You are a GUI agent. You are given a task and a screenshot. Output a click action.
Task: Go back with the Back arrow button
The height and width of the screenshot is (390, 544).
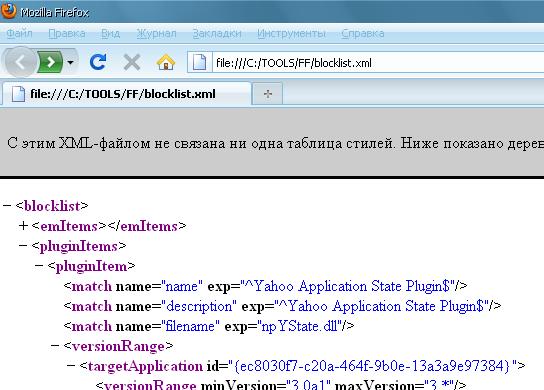click(20, 62)
